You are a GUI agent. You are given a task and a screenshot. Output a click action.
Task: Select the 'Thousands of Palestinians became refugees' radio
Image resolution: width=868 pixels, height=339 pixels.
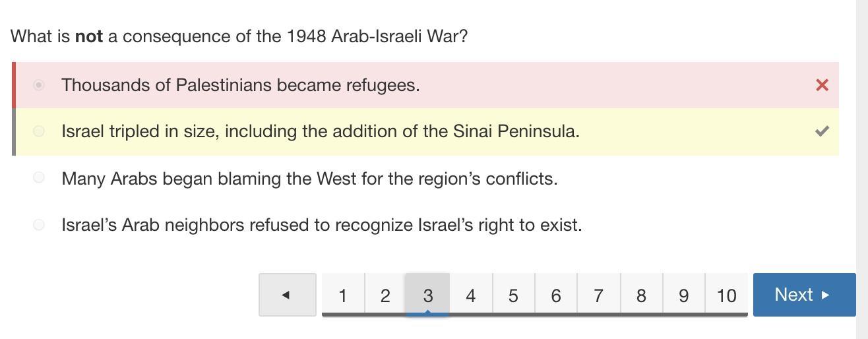pos(39,85)
